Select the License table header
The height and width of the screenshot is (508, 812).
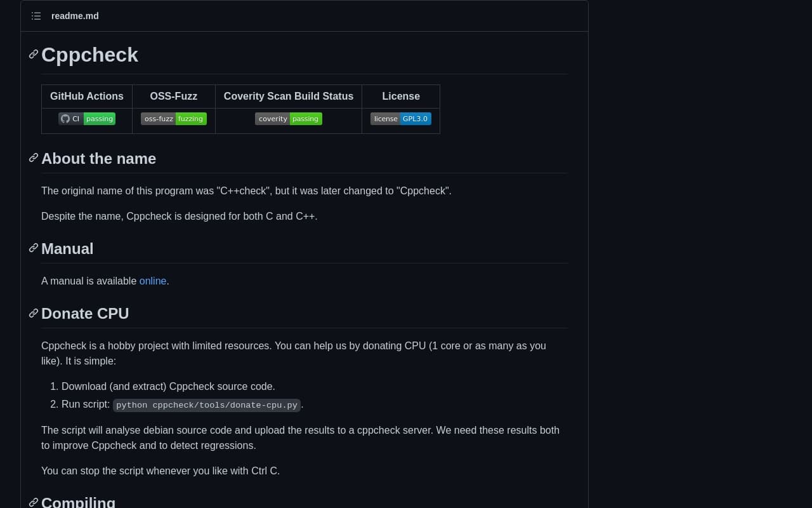coord(401,97)
